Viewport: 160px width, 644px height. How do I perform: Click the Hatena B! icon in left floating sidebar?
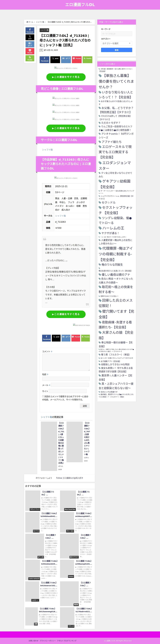(30, 44)
